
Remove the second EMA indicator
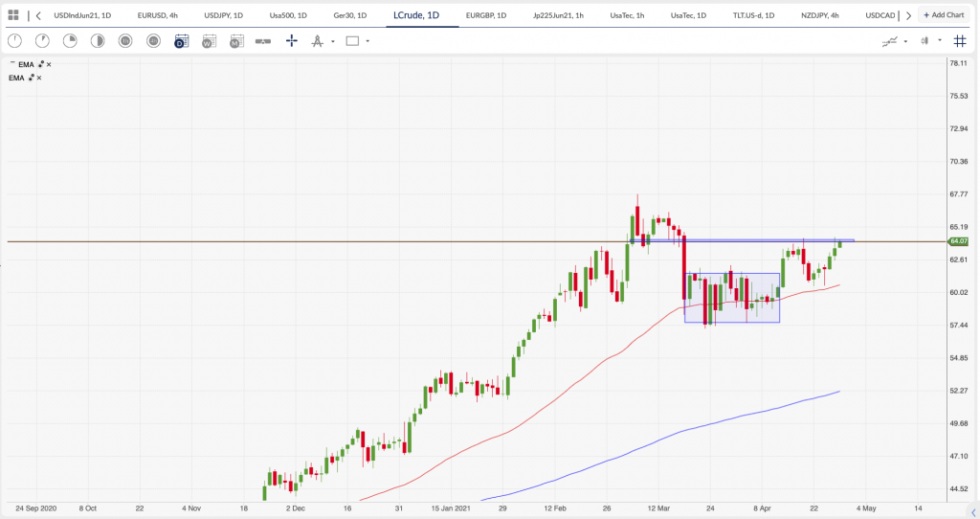tap(38, 79)
